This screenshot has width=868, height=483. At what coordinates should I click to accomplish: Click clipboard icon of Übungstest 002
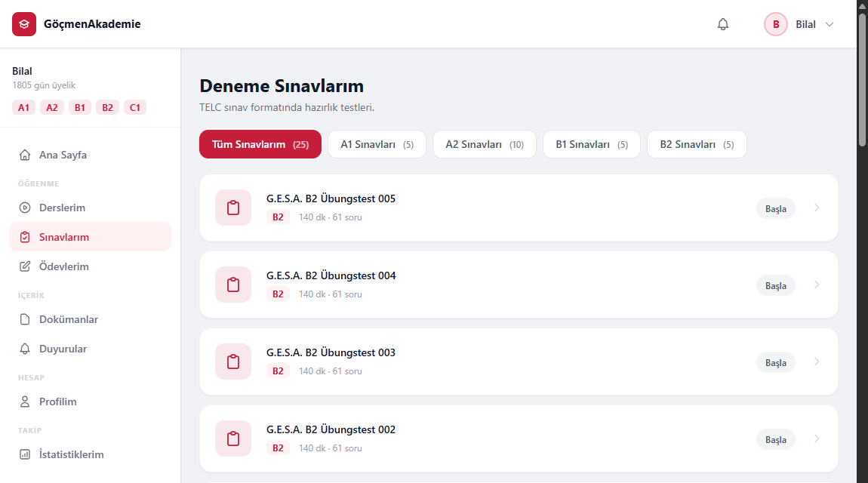click(233, 438)
